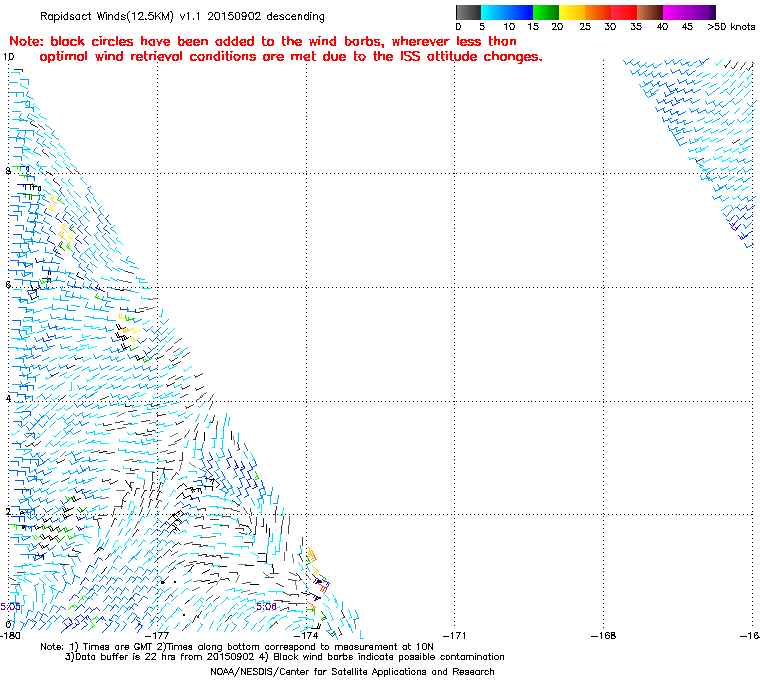Click the latitude label '4' on left axis

[8, 399]
